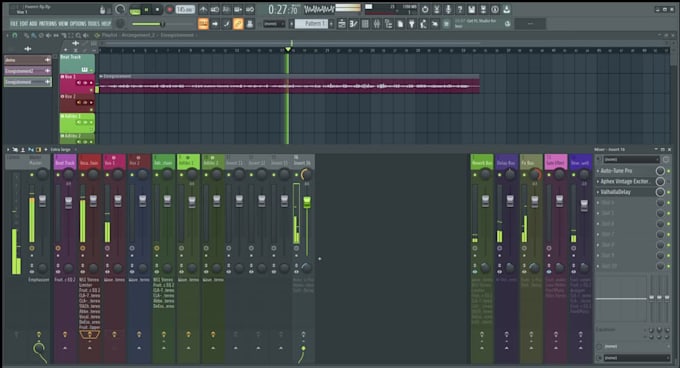Image resolution: width=680 pixels, height=368 pixels.
Task: Toggle the countdown-before-recording icon
Action: 226,9
